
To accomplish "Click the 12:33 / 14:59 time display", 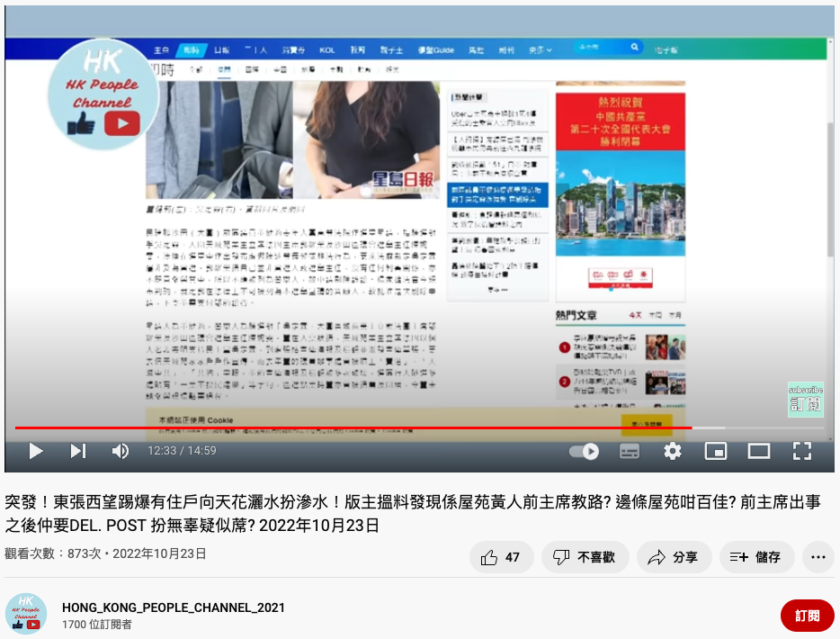I will [x=182, y=451].
